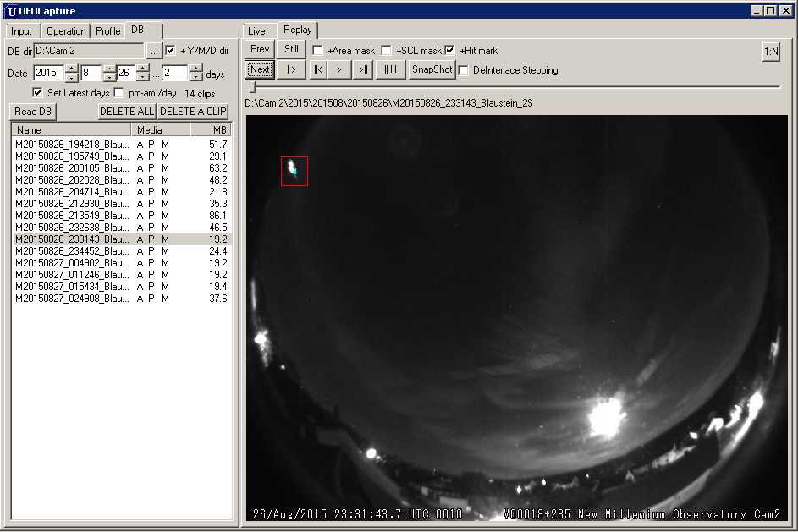The image size is (798, 532).
Task: Decrease the month stepper down arrow
Action: point(109,77)
